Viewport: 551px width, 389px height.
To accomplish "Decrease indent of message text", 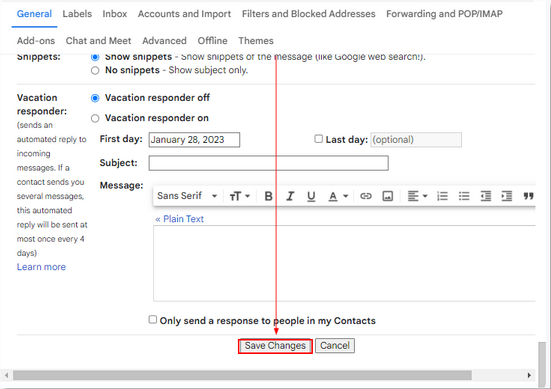I will tap(486, 196).
